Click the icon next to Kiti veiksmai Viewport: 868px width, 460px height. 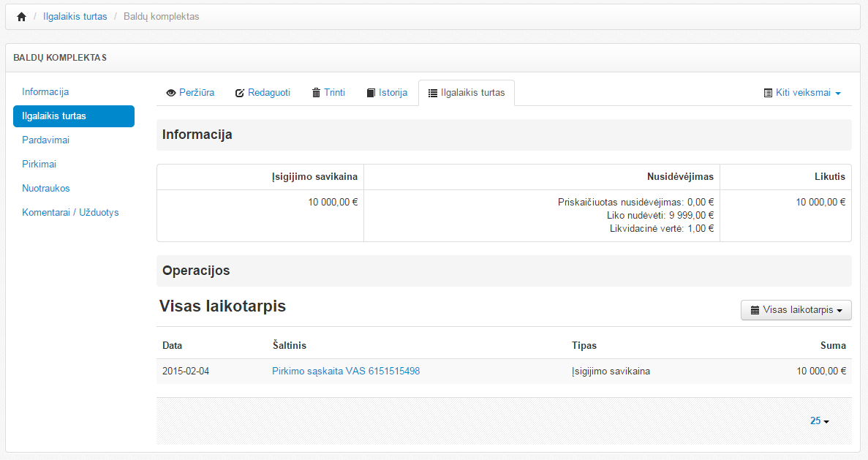(768, 93)
